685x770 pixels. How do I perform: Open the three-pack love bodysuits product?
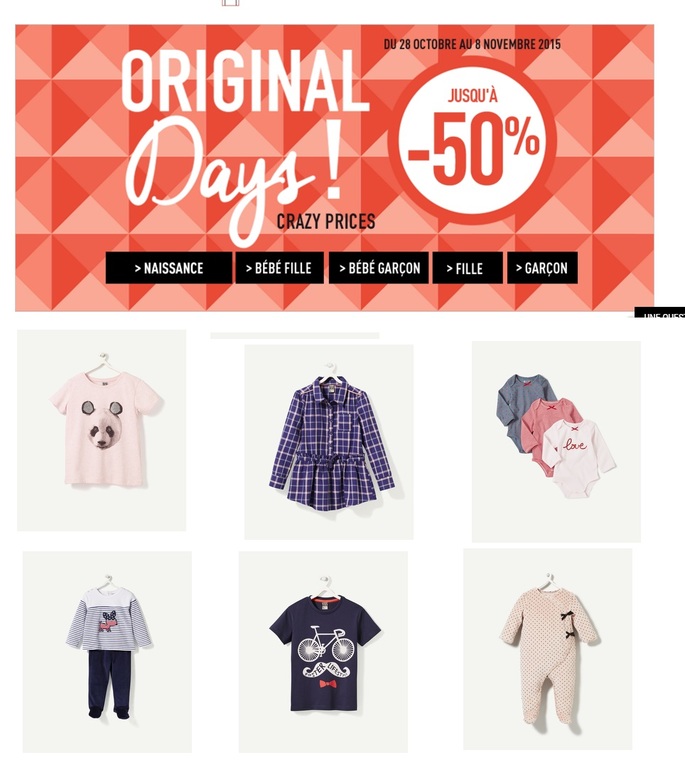[x=556, y=441]
